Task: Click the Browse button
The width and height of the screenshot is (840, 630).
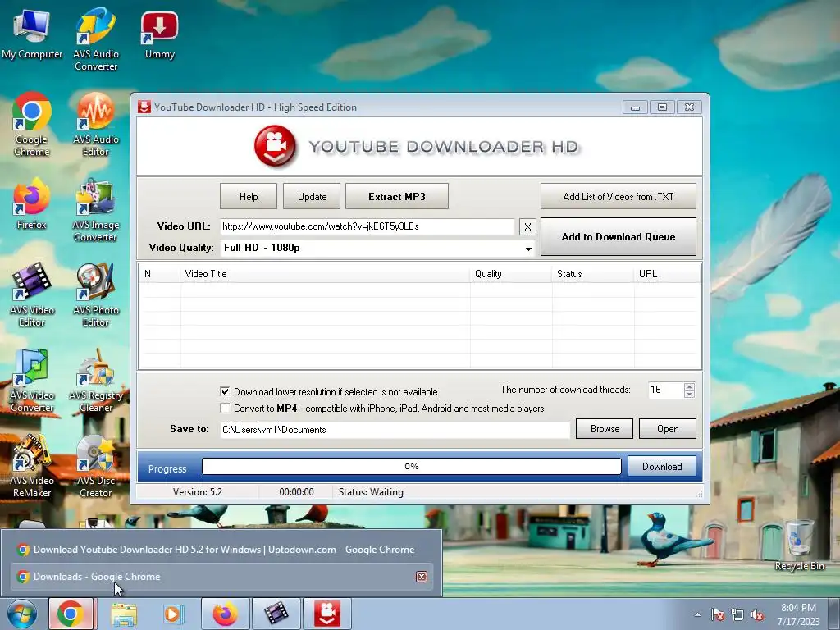Action: pyautogui.click(x=605, y=428)
